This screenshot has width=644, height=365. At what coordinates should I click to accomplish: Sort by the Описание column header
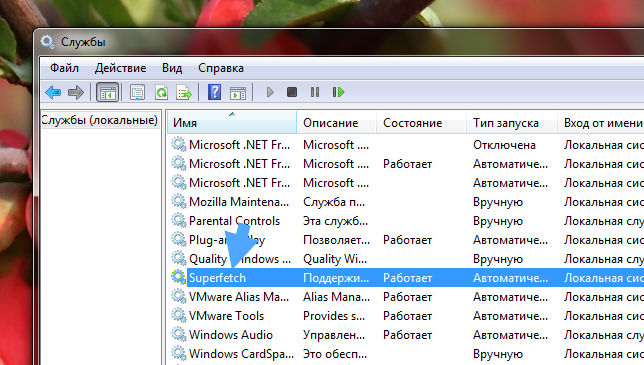pos(336,122)
